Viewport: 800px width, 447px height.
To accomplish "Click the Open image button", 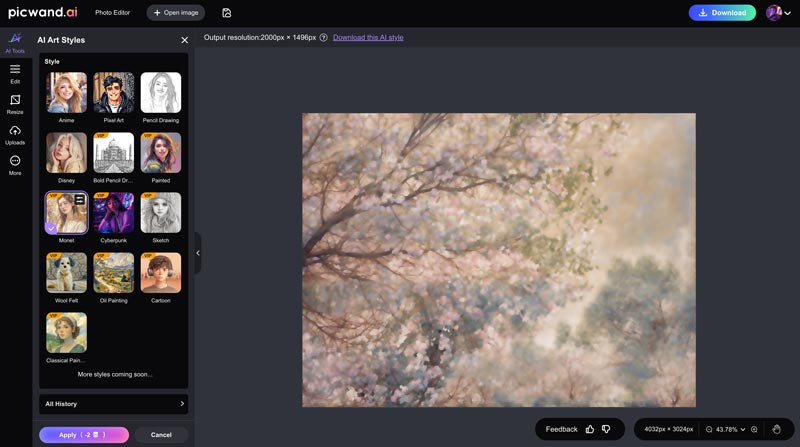I will (176, 13).
